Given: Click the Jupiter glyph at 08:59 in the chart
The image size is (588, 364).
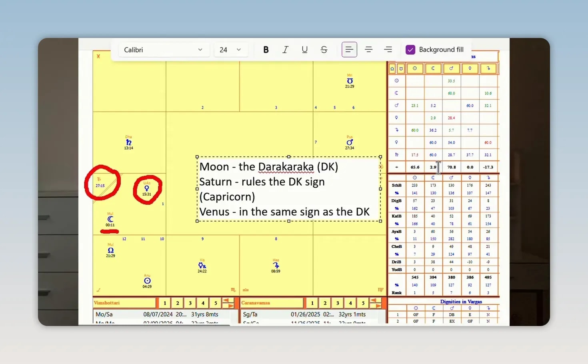Looking at the screenshot, I should pyautogui.click(x=276, y=265).
